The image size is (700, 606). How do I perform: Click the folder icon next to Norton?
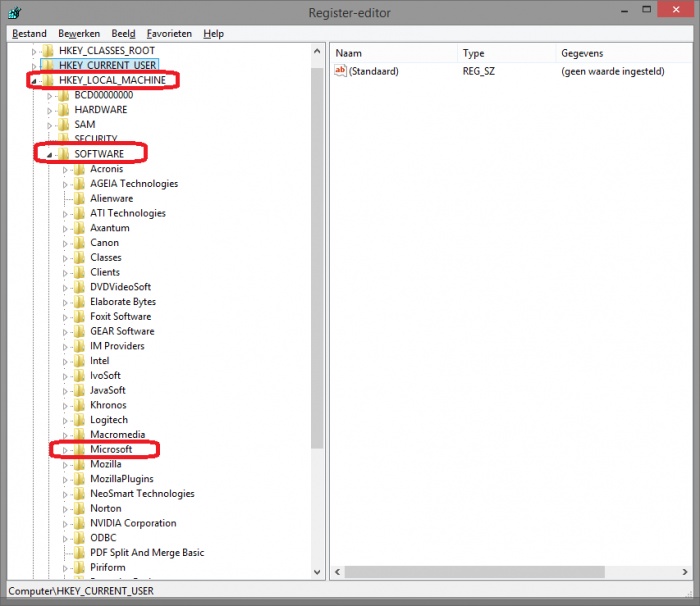(79, 508)
